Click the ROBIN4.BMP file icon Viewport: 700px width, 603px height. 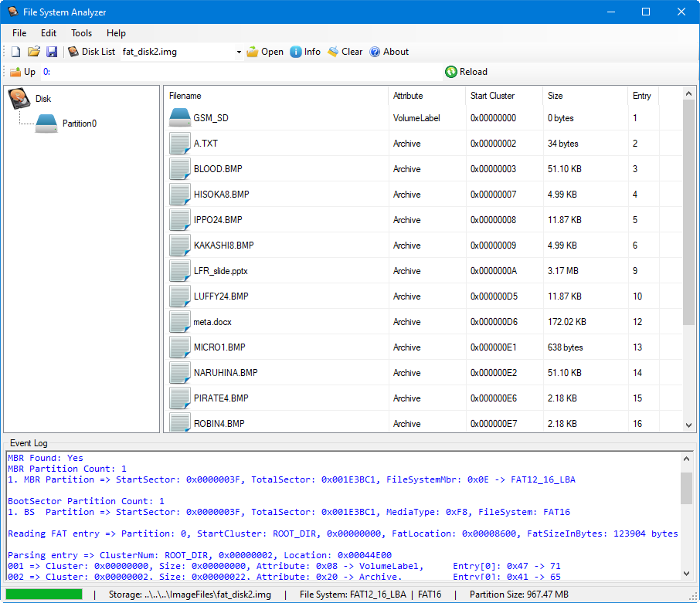(180, 422)
